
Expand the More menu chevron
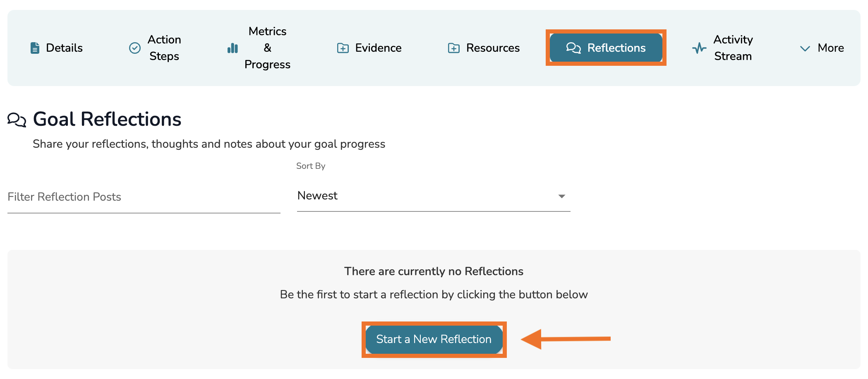(805, 48)
